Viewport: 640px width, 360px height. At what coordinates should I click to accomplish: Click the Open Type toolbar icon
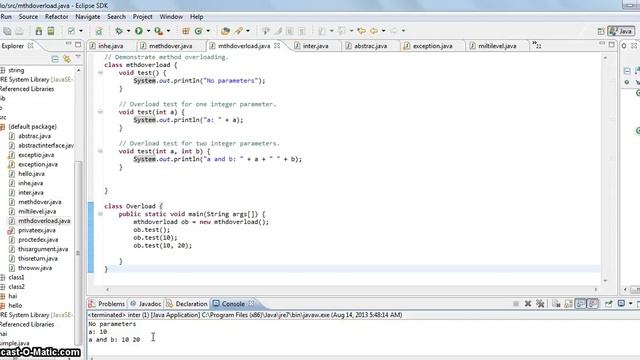point(225,31)
